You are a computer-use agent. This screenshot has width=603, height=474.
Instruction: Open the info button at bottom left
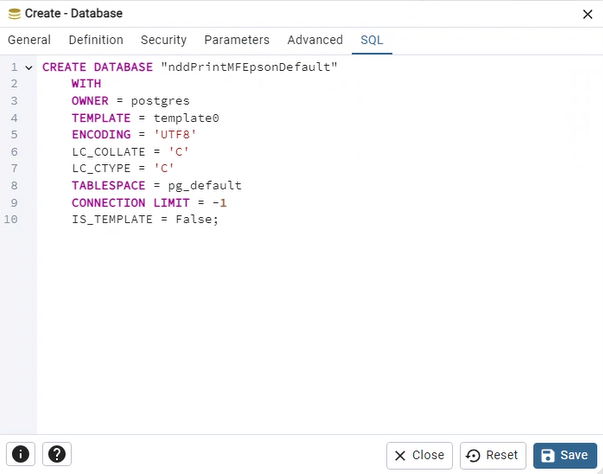(x=21, y=455)
